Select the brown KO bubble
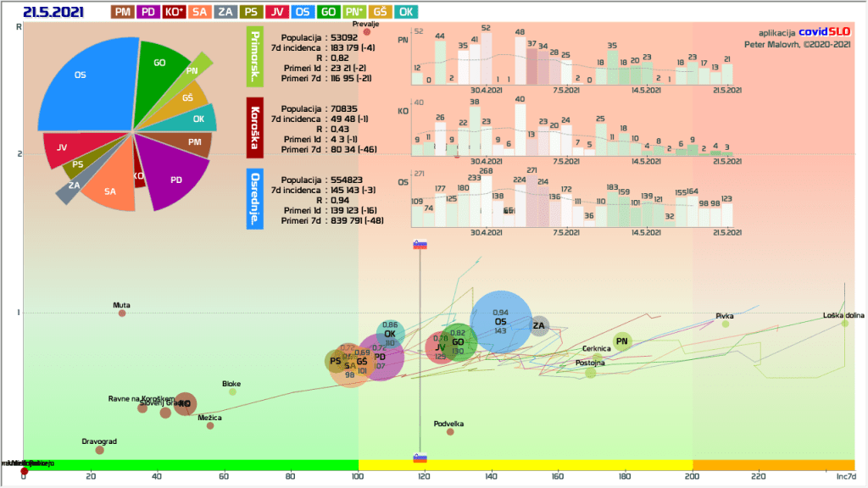 [x=185, y=403]
